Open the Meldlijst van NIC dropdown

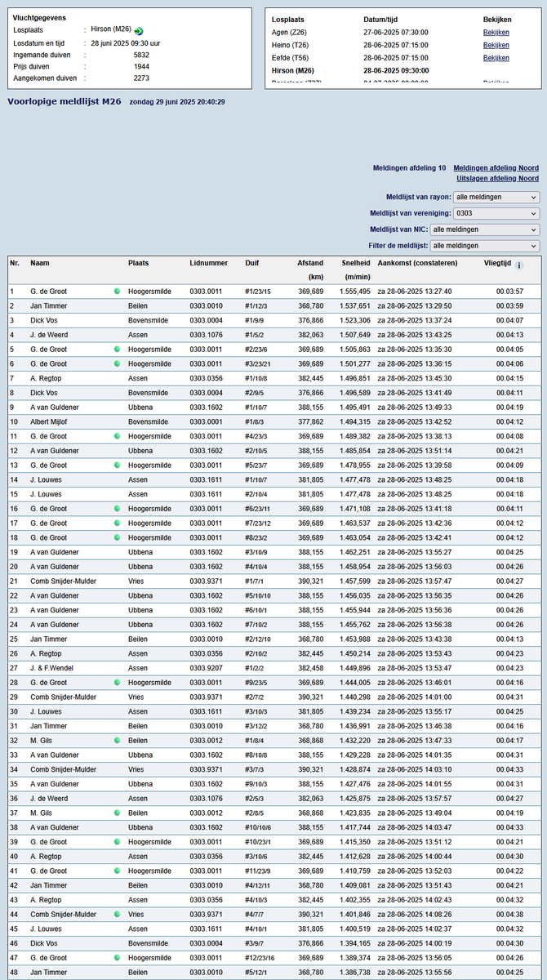coord(484,229)
